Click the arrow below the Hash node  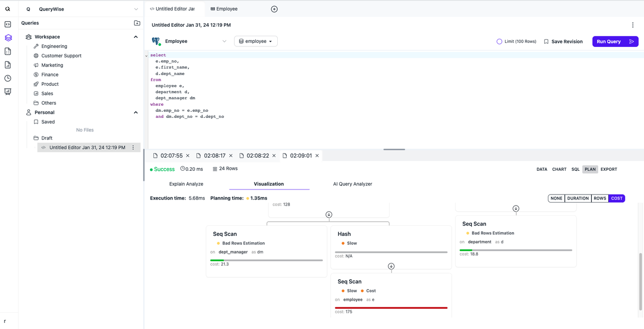[x=391, y=266]
